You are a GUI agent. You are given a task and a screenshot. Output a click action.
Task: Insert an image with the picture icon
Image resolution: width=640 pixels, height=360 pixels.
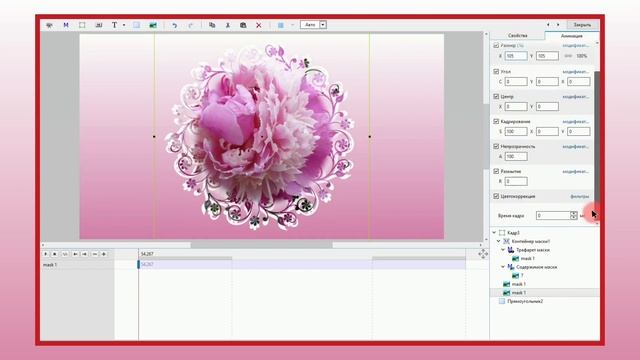point(153,25)
